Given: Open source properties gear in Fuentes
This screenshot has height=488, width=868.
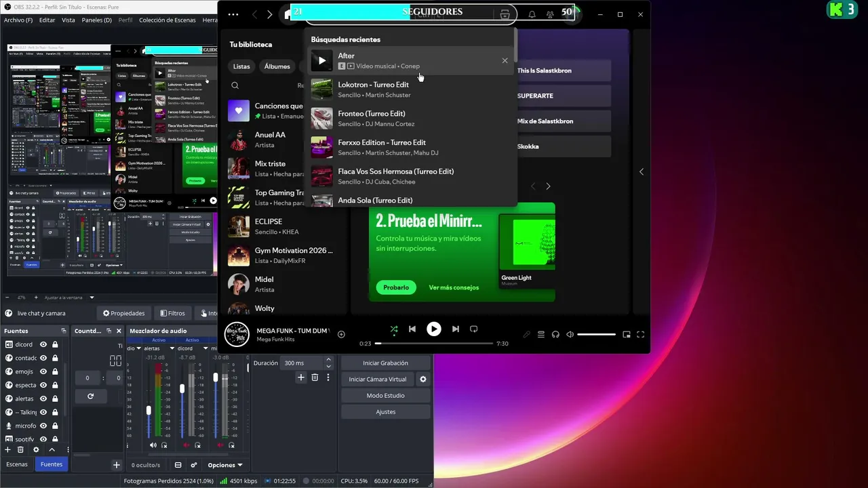Looking at the screenshot, I should point(37,449).
